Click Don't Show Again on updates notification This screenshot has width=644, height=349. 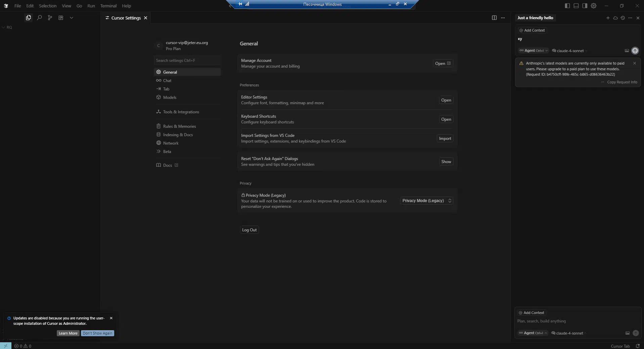point(97,333)
